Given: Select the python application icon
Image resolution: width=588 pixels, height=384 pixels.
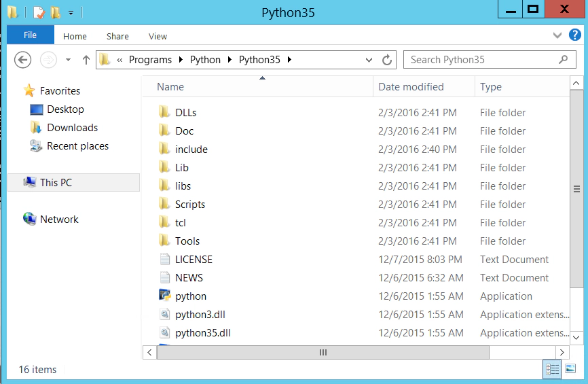Looking at the screenshot, I should point(164,296).
